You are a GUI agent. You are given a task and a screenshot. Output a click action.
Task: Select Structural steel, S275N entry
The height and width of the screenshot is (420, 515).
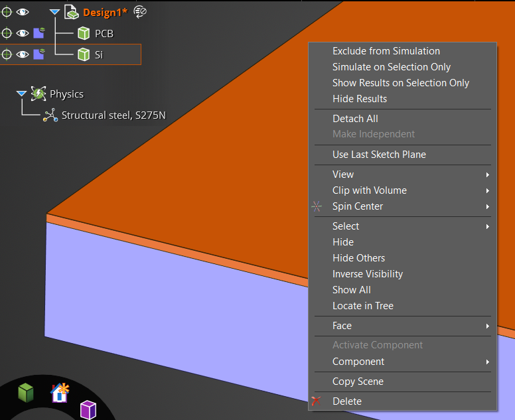pyautogui.click(x=113, y=115)
